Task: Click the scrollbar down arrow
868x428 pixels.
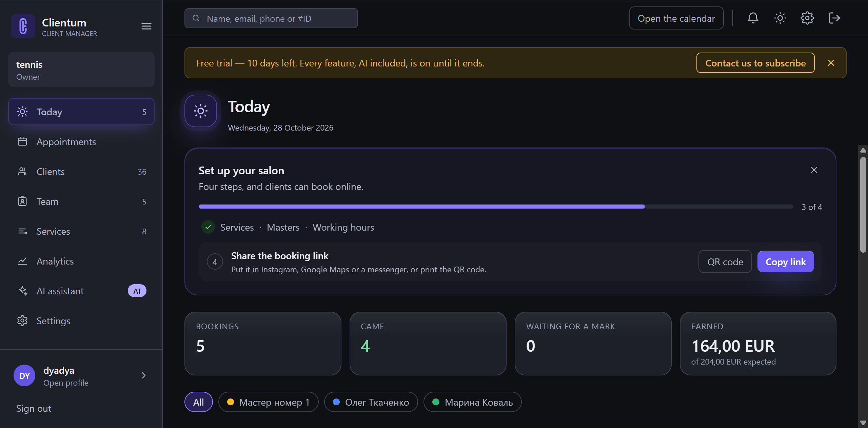Action: tap(863, 423)
